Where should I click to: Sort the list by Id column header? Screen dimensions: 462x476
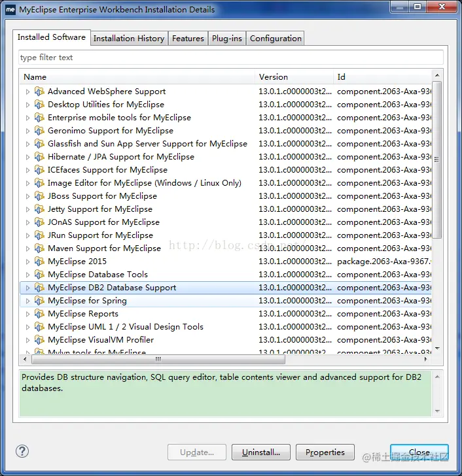[x=383, y=76]
